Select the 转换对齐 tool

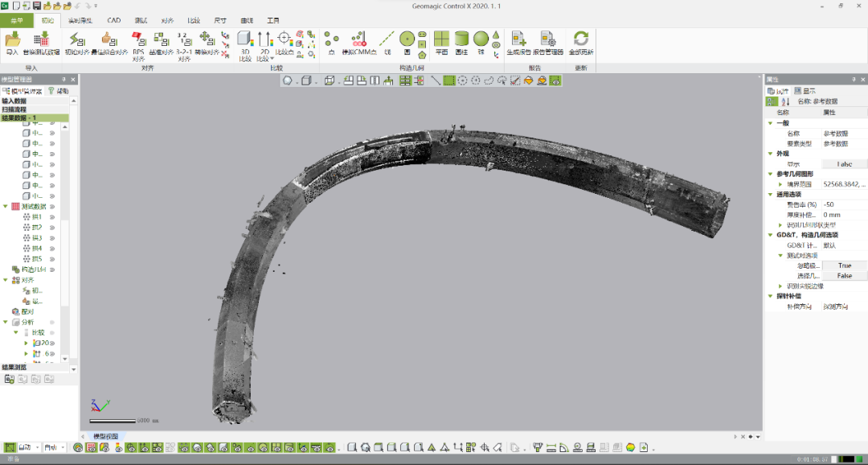click(207, 43)
